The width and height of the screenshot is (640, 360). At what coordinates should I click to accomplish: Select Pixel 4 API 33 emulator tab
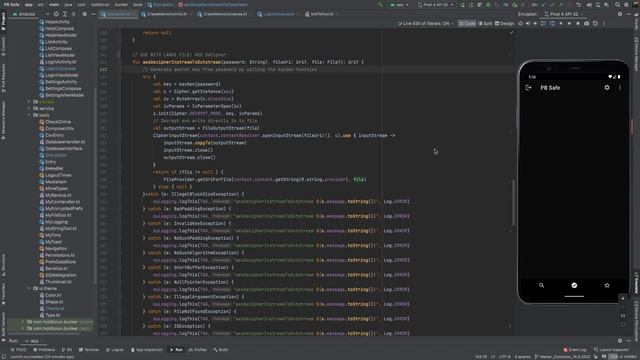tap(563, 14)
